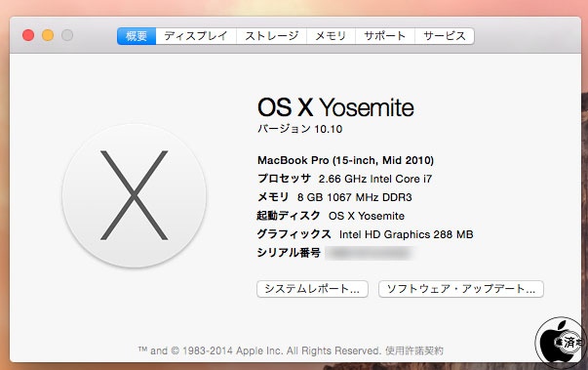Open ソフトウェア・アップデート button
Screen dimensions: 588x370
click(x=461, y=289)
